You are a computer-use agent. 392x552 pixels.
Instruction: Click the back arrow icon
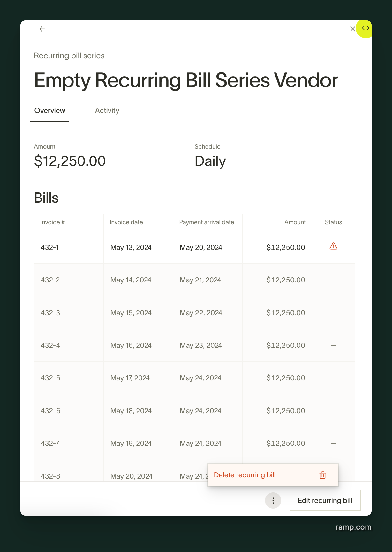[x=42, y=29]
